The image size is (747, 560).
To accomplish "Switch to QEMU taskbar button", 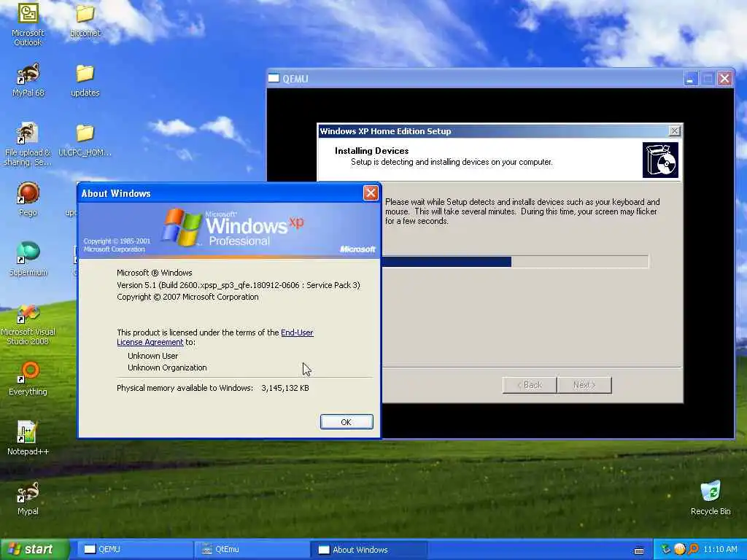I will [x=133, y=550].
